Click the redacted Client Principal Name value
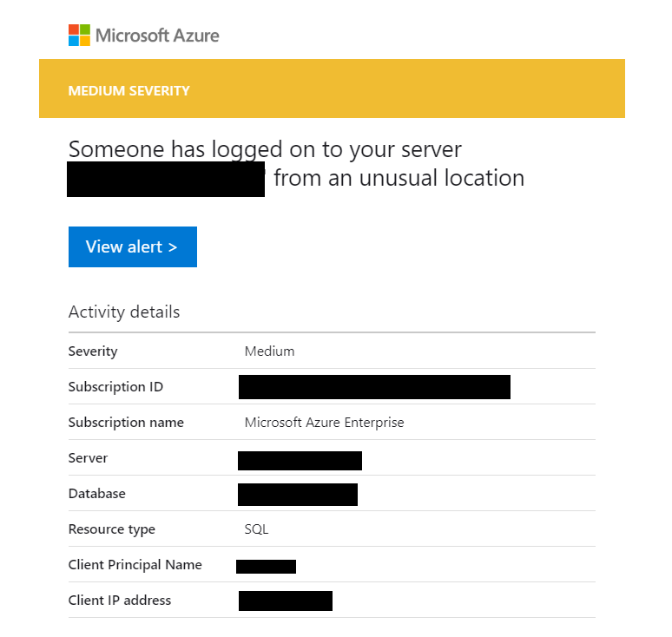 266,567
